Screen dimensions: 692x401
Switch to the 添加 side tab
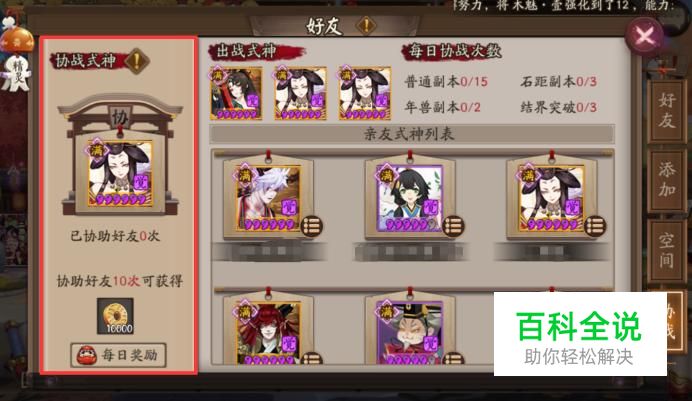coord(666,180)
